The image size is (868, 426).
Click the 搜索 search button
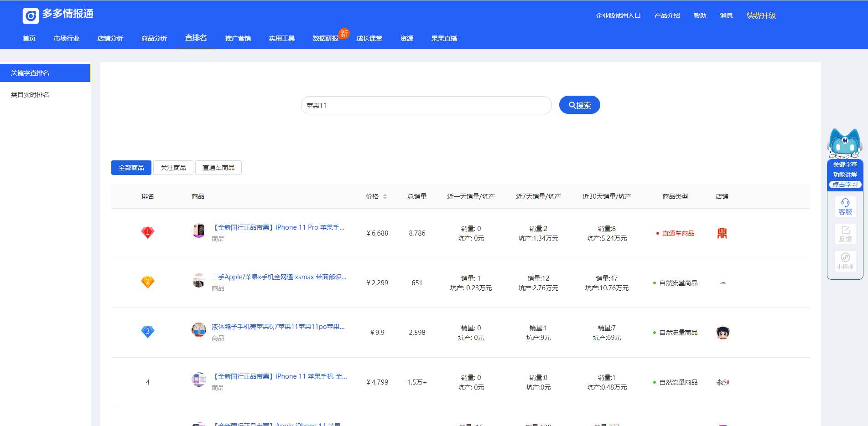click(580, 105)
